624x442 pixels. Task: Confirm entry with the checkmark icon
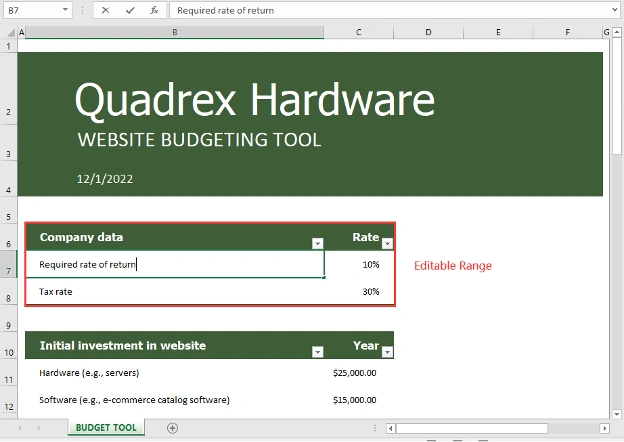pos(130,10)
